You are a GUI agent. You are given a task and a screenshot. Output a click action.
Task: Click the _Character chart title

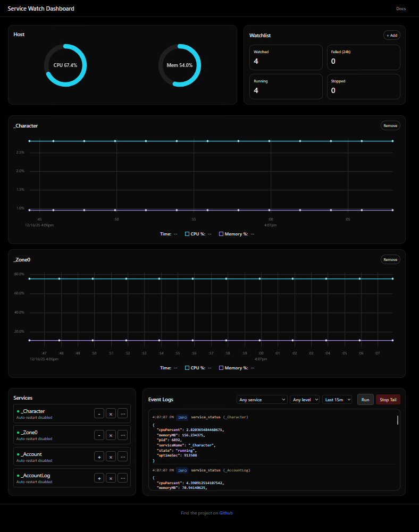click(x=26, y=125)
